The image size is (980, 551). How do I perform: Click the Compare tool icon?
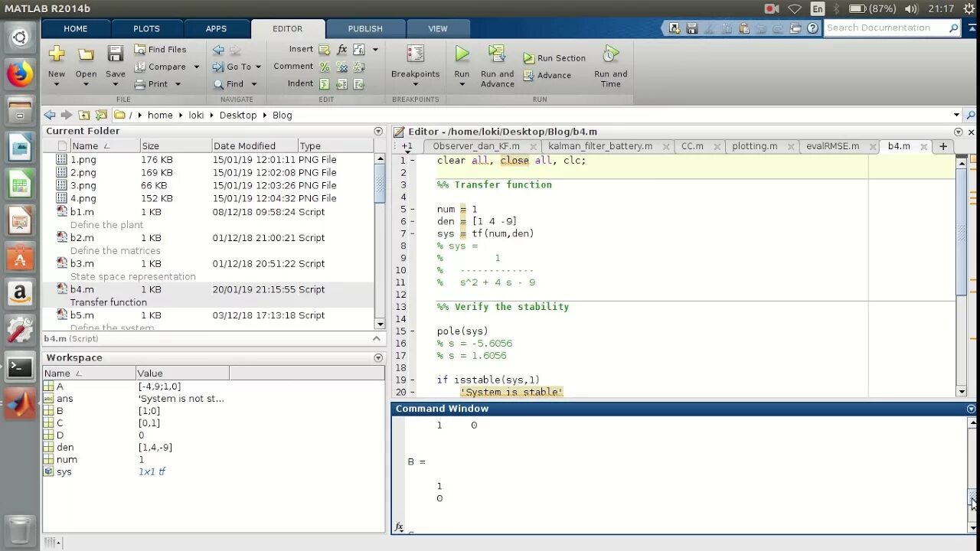point(140,67)
